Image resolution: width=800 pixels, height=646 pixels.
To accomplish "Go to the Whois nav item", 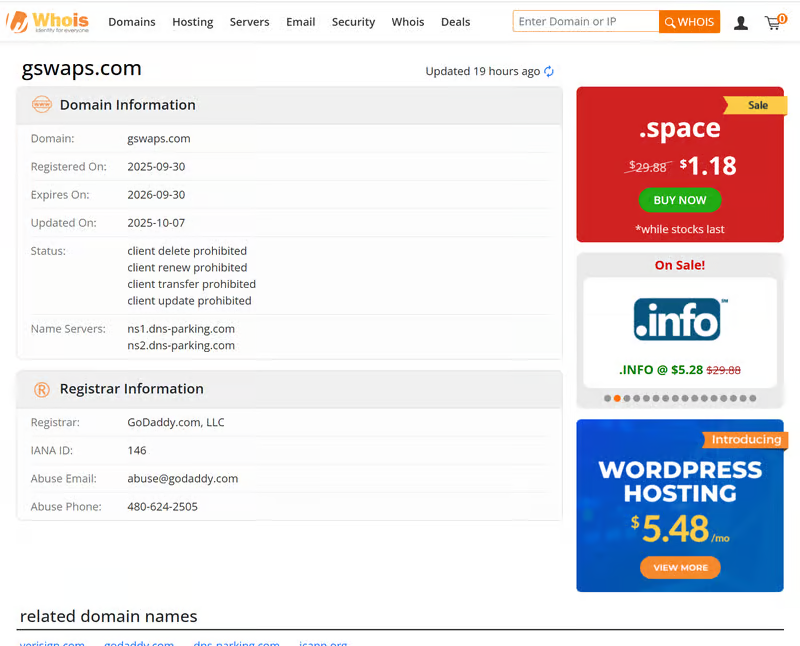I will click(x=408, y=22).
